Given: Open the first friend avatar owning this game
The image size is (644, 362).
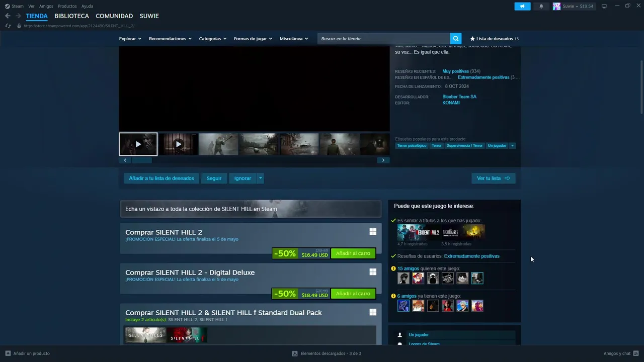Looking at the screenshot, I should [x=404, y=306].
